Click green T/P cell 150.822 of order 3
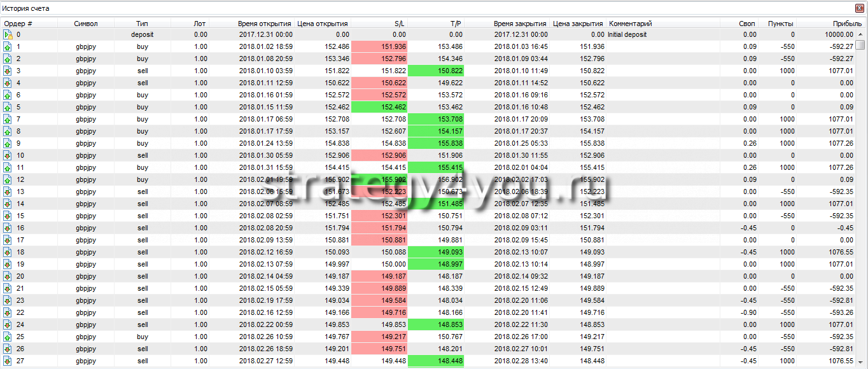This screenshot has width=868, height=369. (436, 71)
